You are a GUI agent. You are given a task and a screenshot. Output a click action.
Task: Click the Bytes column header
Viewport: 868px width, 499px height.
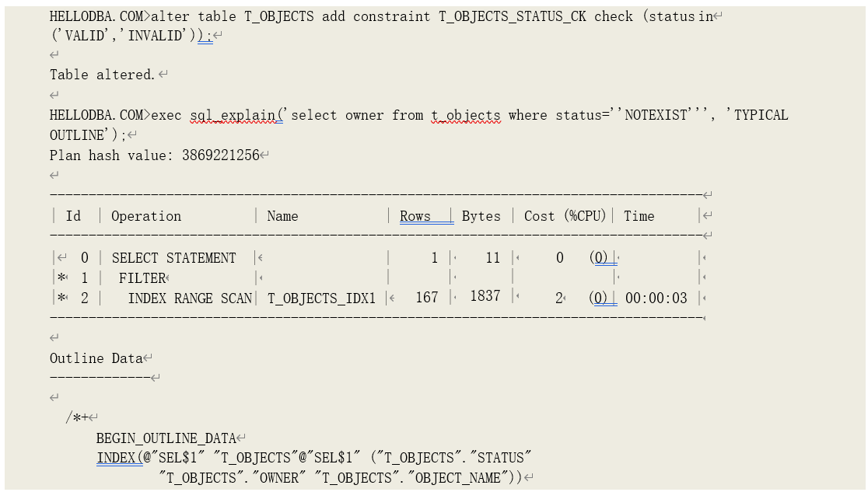click(x=481, y=216)
